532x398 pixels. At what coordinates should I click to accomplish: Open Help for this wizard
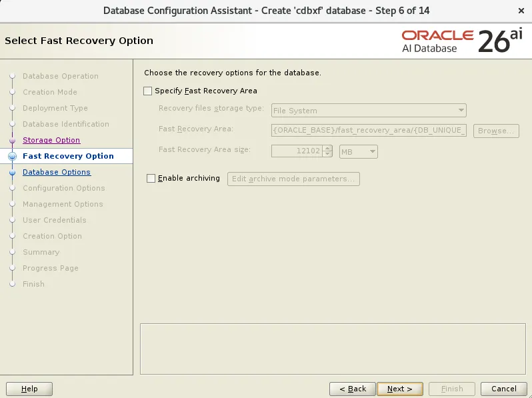29,389
